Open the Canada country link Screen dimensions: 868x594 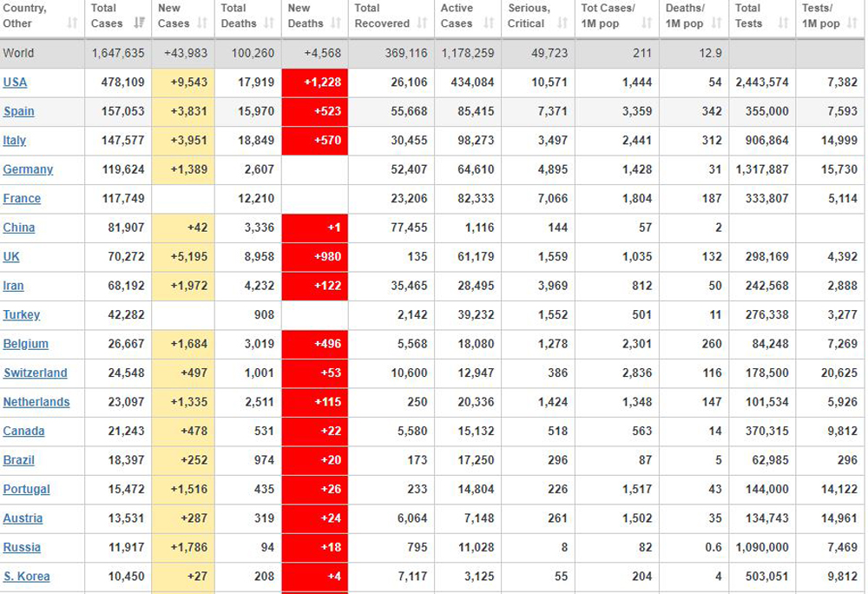(x=23, y=432)
